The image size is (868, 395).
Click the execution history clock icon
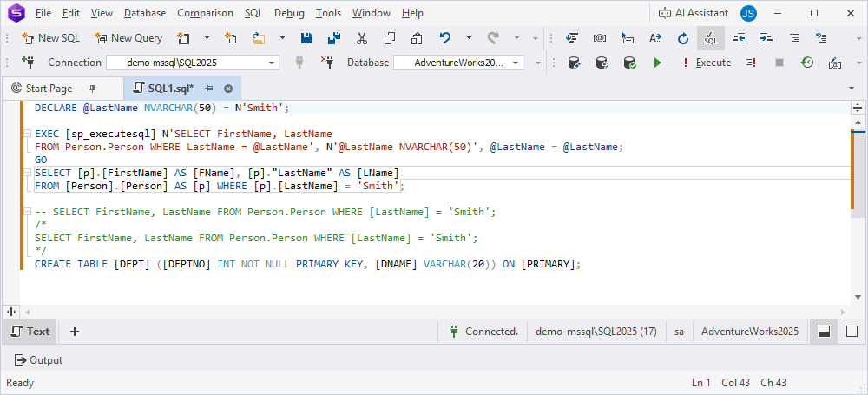[807, 63]
